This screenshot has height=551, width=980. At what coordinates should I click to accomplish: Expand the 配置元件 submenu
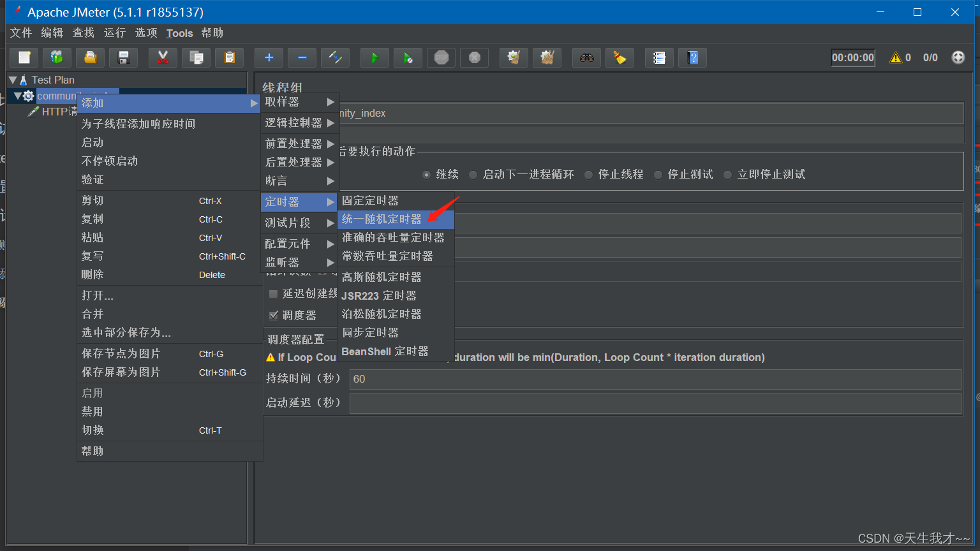pyautogui.click(x=300, y=244)
